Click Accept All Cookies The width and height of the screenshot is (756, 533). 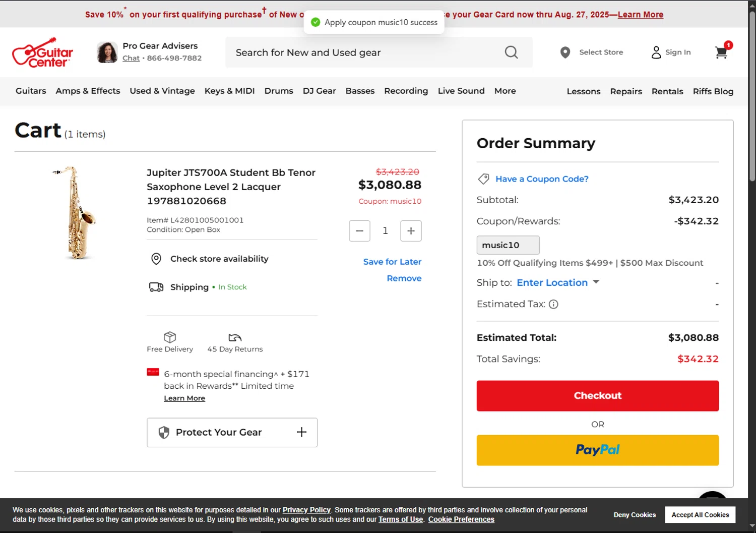click(x=700, y=515)
